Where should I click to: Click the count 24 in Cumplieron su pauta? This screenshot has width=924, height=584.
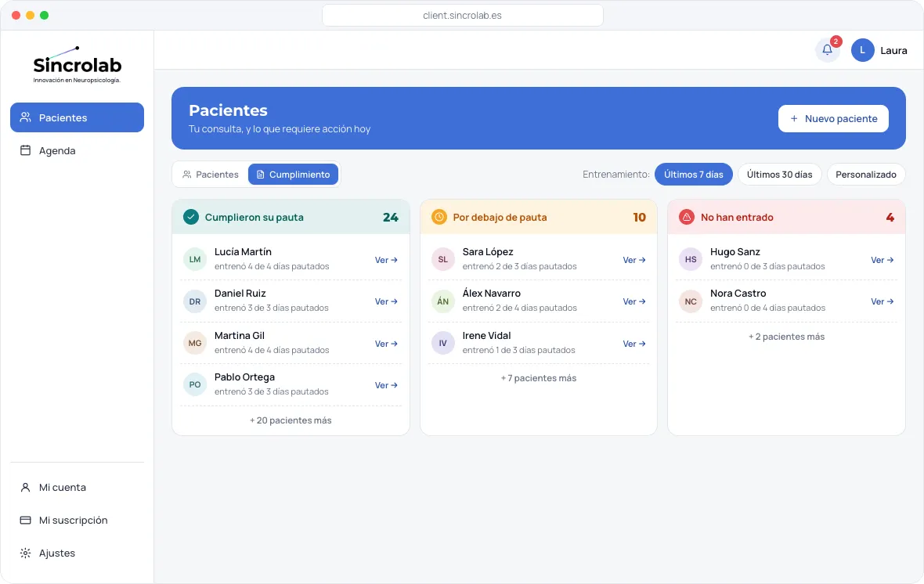[x=391, y=217]
